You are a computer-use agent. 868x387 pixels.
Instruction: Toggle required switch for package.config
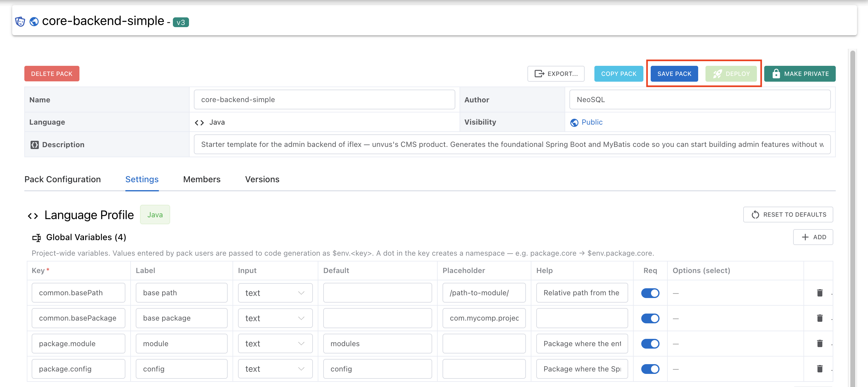click(x=650, y=369)
